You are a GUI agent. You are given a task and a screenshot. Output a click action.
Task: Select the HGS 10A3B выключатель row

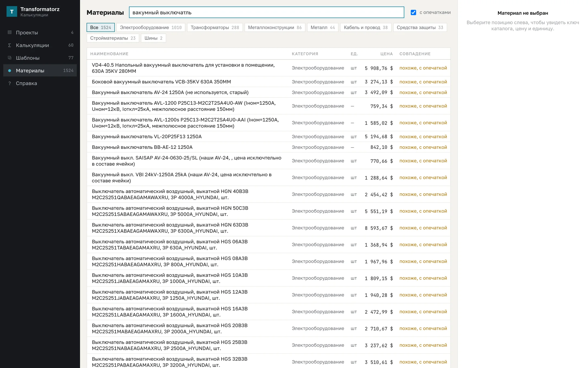click(x=268, y=278)
